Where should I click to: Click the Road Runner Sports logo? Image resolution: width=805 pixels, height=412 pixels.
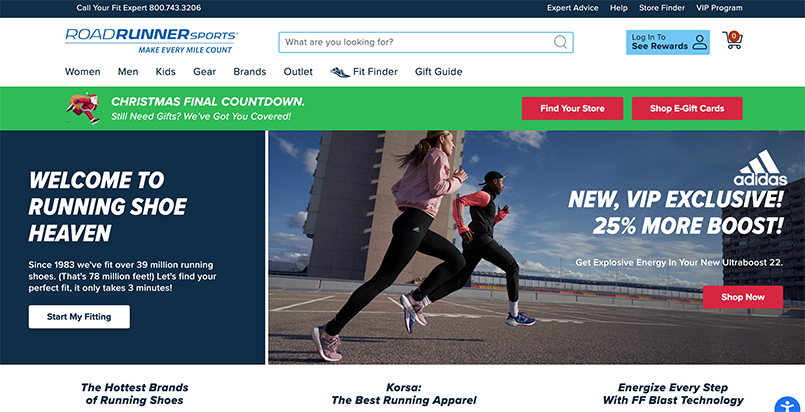point(151,41)
